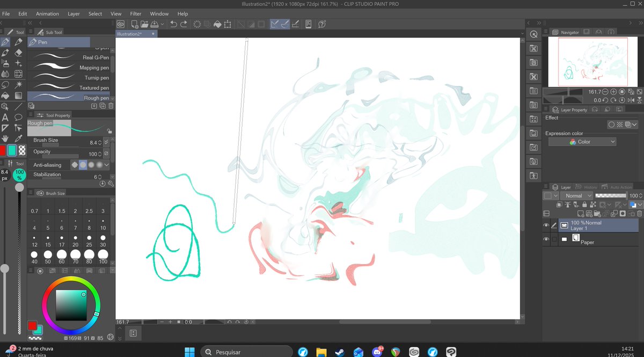Viewport: 644px width, 357px height.
Task: Redo the last undone action
Action: [184, 24]
